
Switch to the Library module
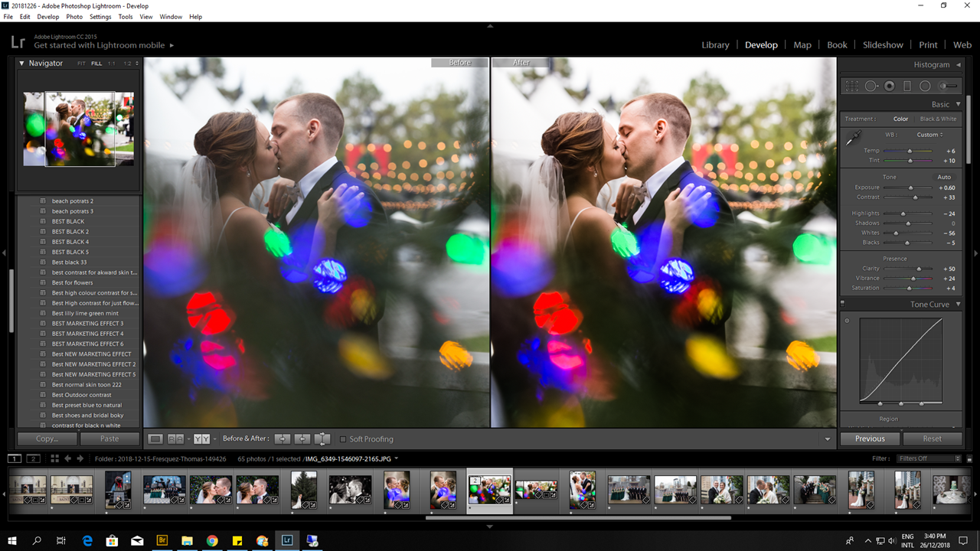[x=715, y=45]
